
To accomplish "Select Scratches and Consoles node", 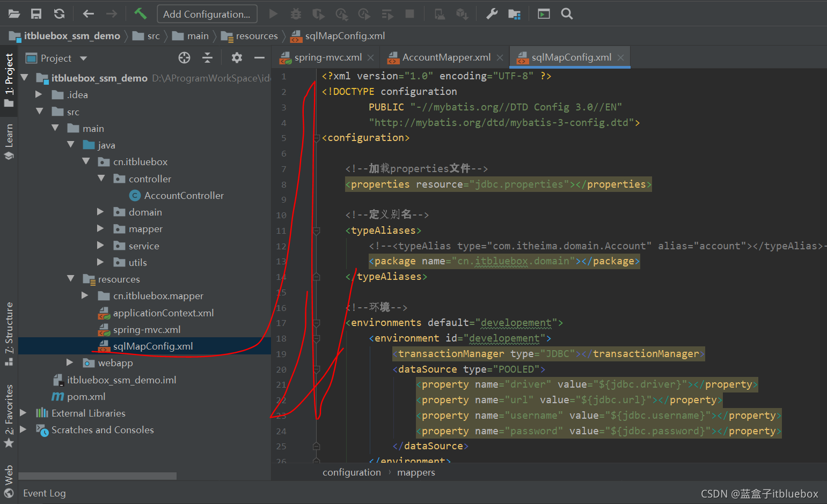I will click(x=103, y=430).
